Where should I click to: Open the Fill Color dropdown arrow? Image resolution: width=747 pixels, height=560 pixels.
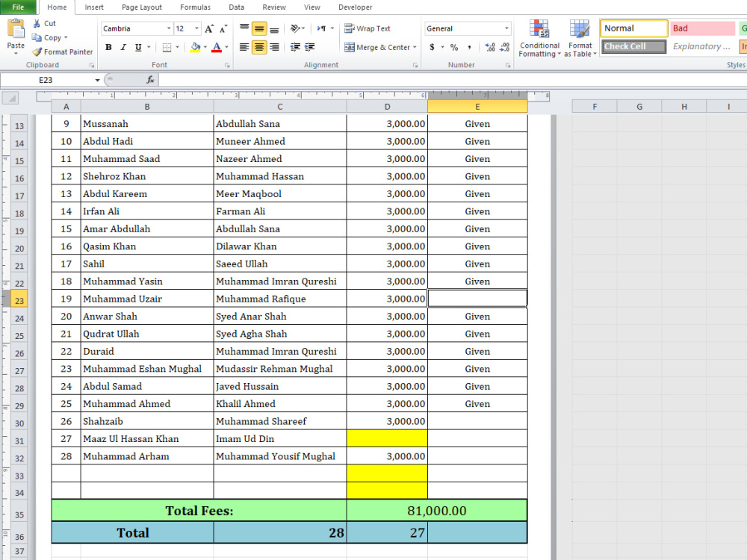(205, 47)
